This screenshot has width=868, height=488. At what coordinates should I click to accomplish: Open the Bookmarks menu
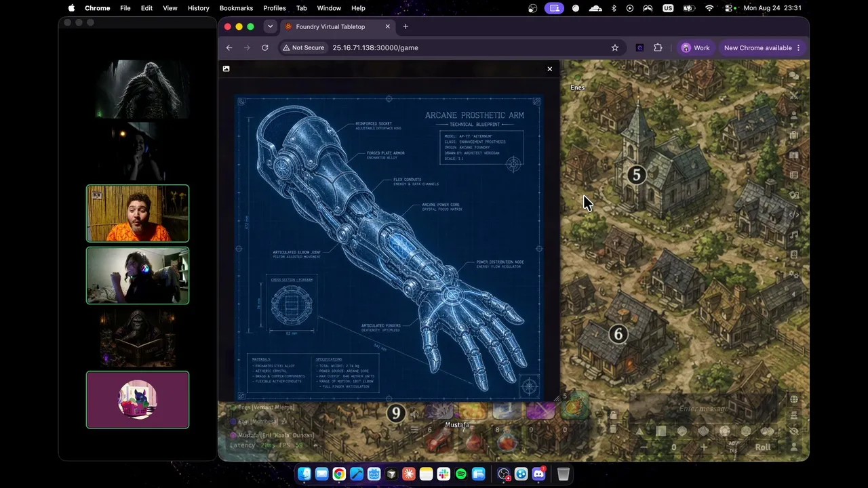pos(236,8)
